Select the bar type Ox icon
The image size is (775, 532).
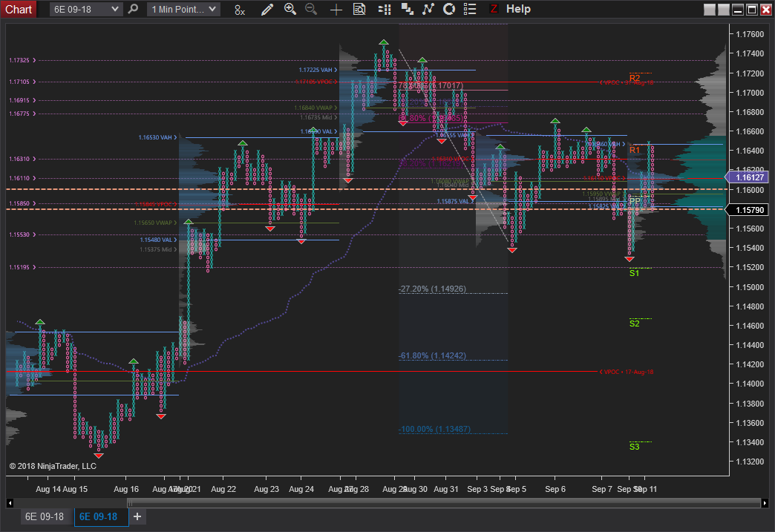(240, 10)
